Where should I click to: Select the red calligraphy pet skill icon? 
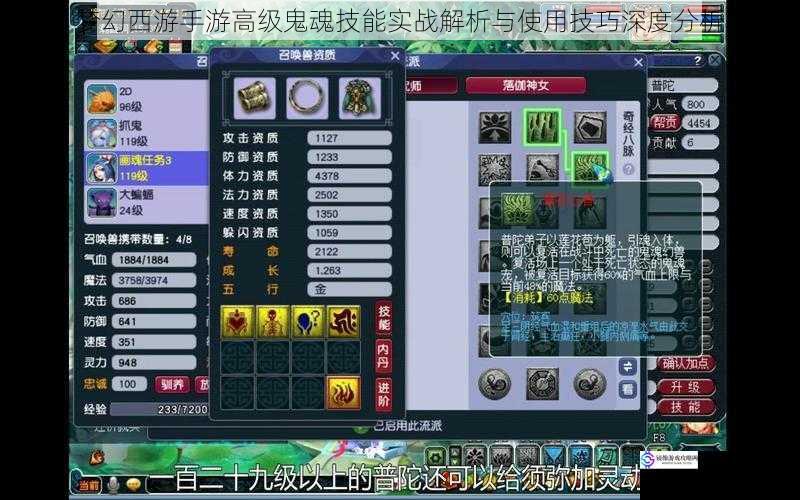(343, 322)
